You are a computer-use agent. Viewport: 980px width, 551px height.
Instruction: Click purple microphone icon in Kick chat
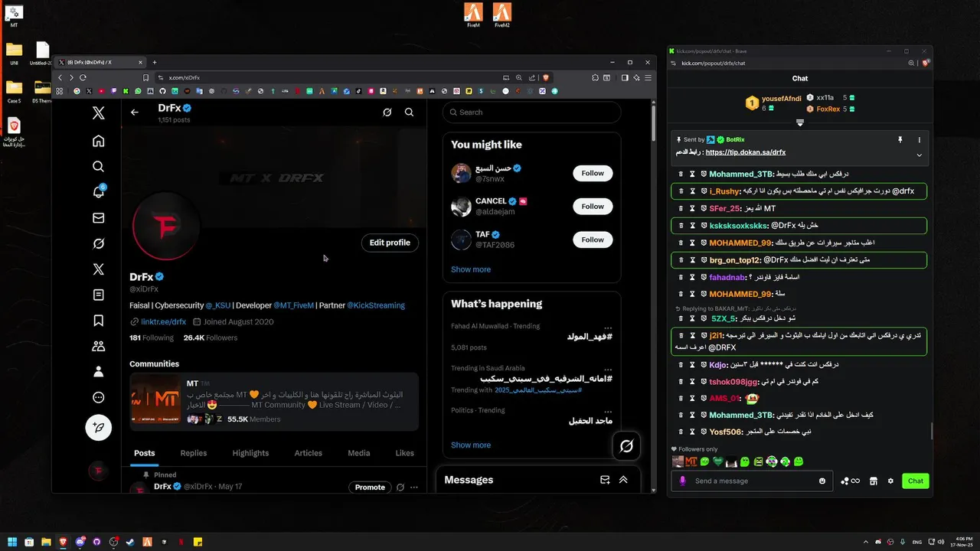[x=682, y=481]
